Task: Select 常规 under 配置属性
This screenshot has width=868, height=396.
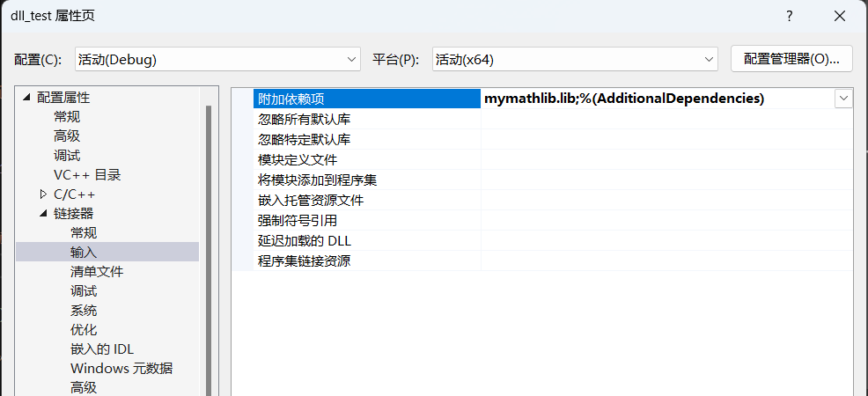Action: coord(67,117)
